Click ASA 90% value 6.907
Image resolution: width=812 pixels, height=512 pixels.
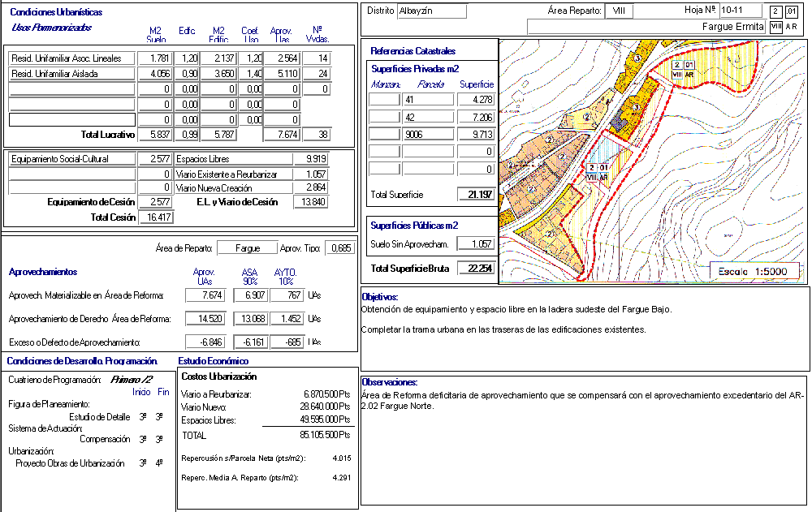[x=250, y=295]
